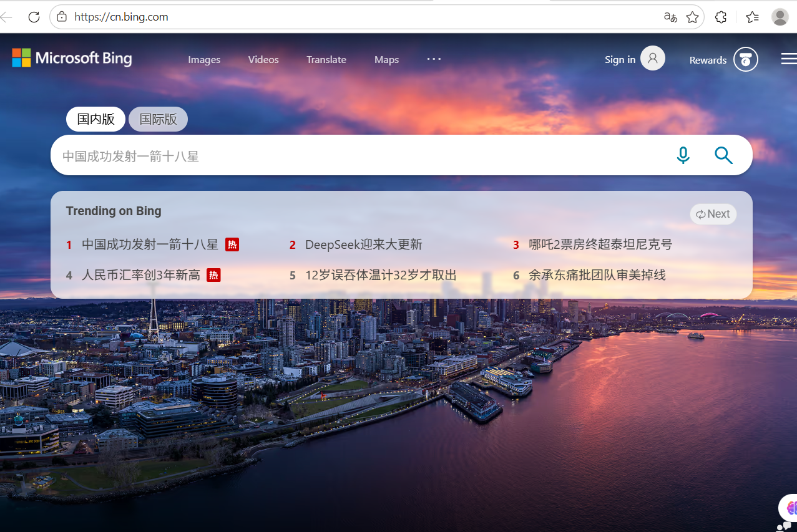This screenshot has height=532, width=797.
Task: Go to Translate in the top navigation
Action: (326, 60)
